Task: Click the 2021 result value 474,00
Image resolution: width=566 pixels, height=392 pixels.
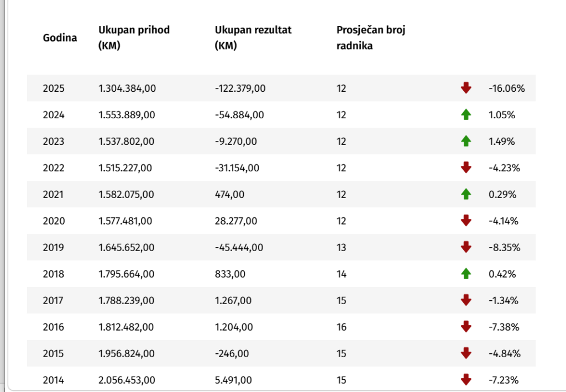Action: click(x=229, y=194)
